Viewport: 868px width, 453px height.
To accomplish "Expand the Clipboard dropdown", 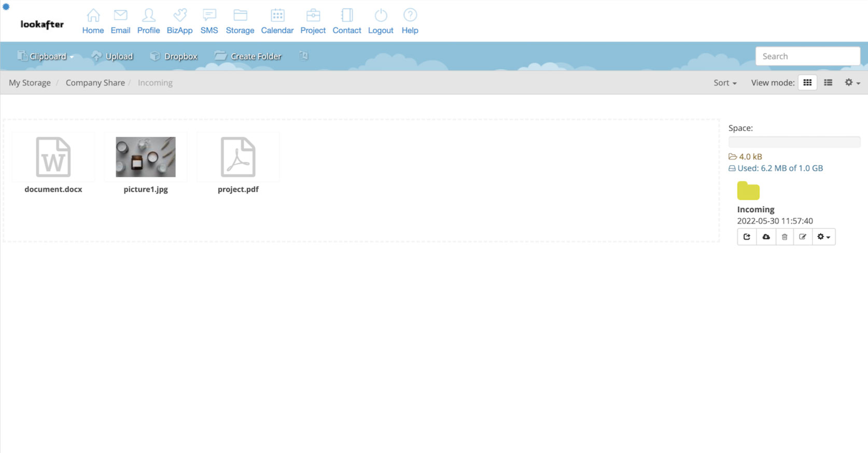I will point(46,56).
